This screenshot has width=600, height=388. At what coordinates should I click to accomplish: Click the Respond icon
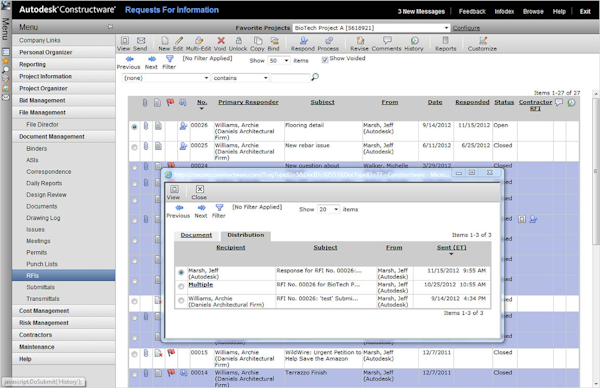tap(303, 41)
